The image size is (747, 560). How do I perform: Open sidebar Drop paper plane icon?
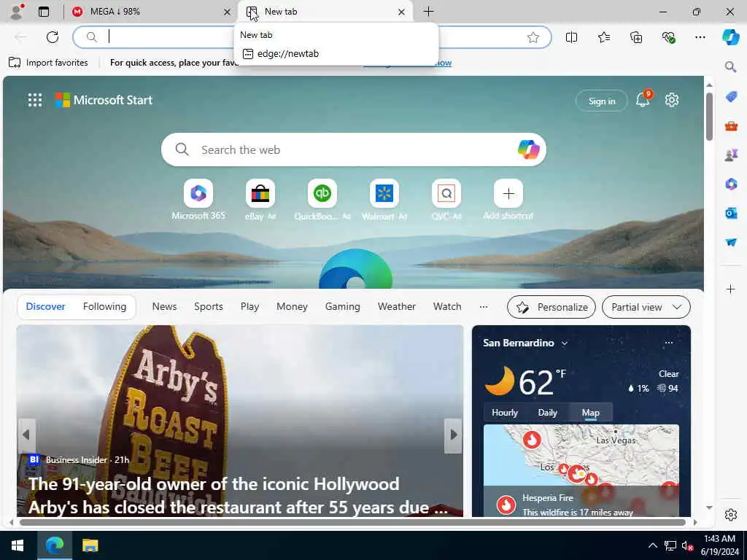click(x=731, y=242)
